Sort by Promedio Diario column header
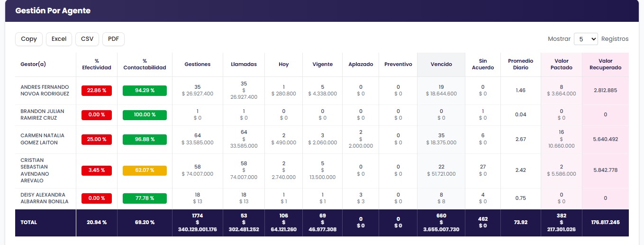This screenshot has height=245, width=644. 520,64
